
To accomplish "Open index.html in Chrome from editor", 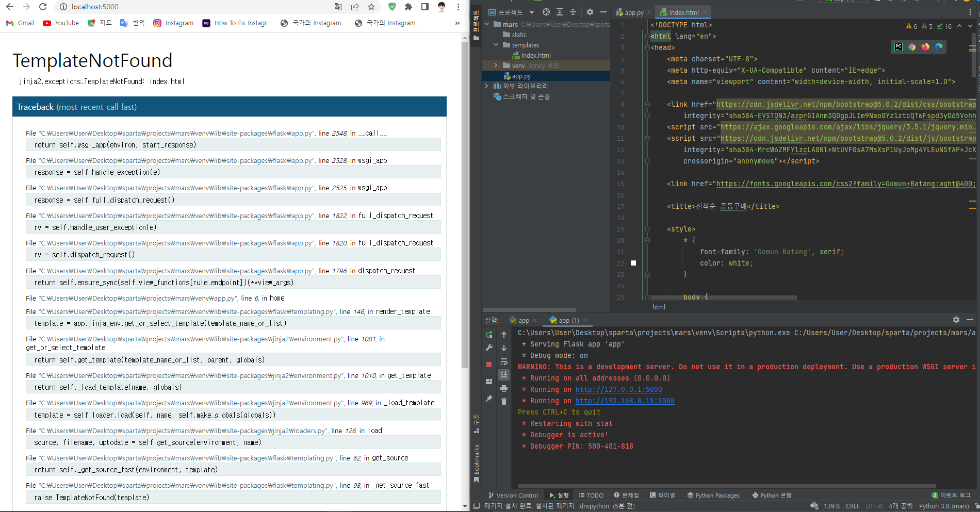I will click(x=912, y=47).
